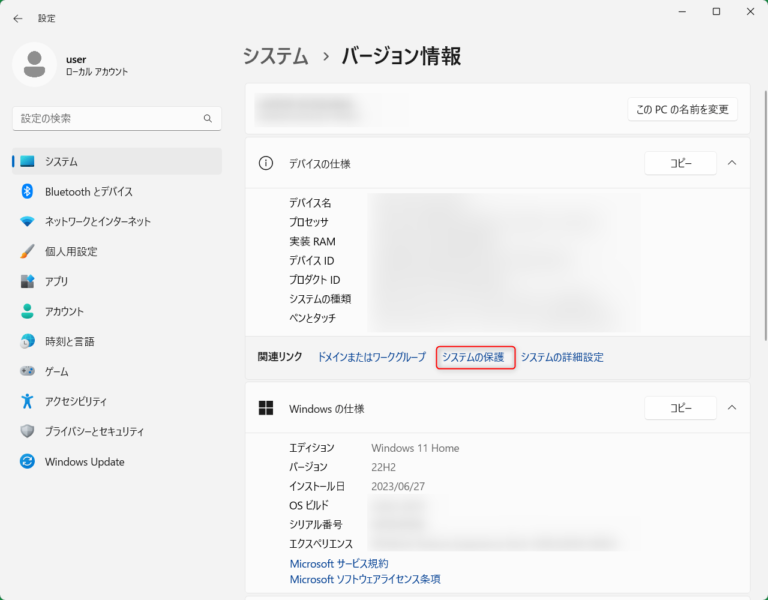This screenshot has height=600, width=768.
Task: Click the back arrow in title bar
Action: tap(18, 18)
